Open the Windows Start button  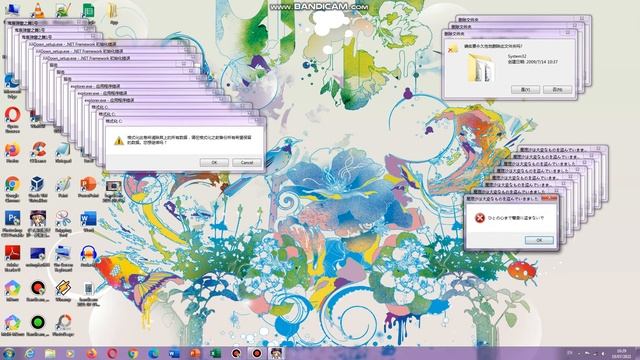(x=9, y=353)
